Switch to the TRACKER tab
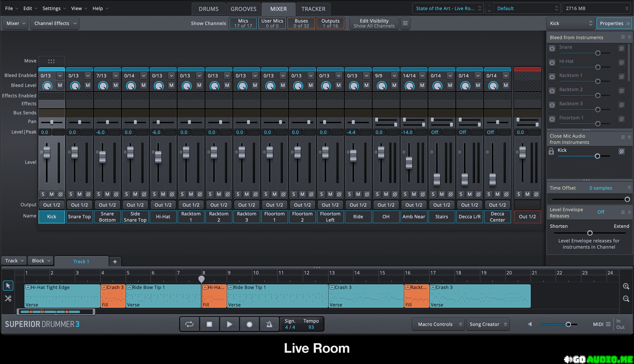The width and height of the screenshot is (634, 364). pos(313,9)
